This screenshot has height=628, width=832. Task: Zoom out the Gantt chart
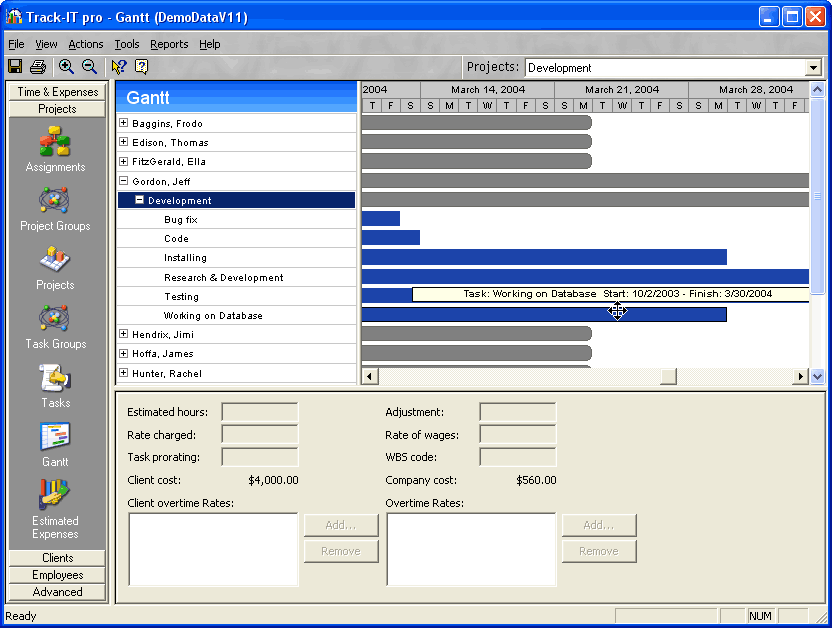point(89,67)
